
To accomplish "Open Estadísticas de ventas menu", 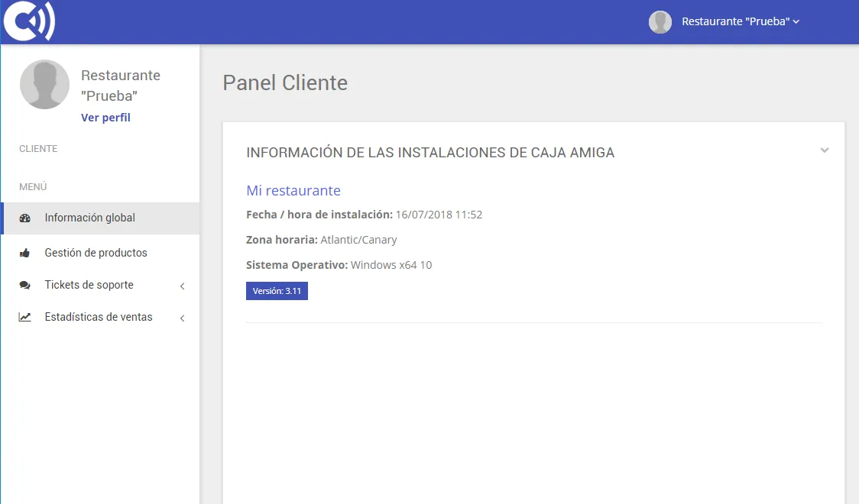I will (x=101, y=318).
